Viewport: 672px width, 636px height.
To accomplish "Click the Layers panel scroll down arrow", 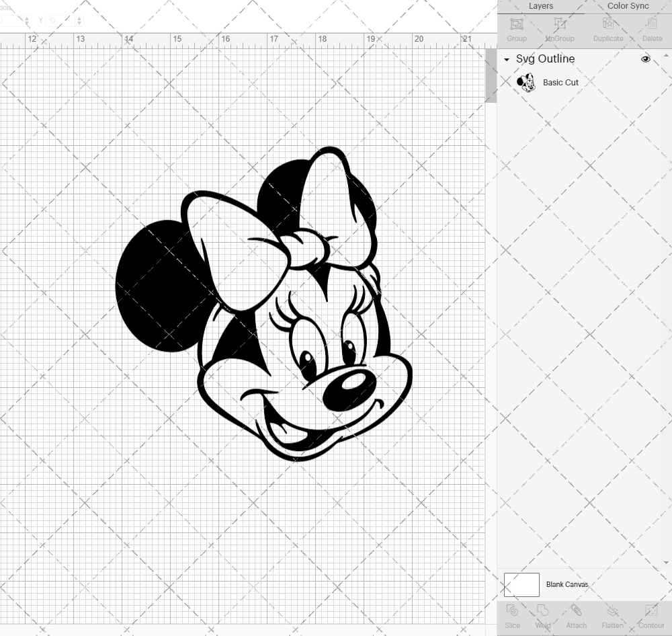I will coord(665,563).
